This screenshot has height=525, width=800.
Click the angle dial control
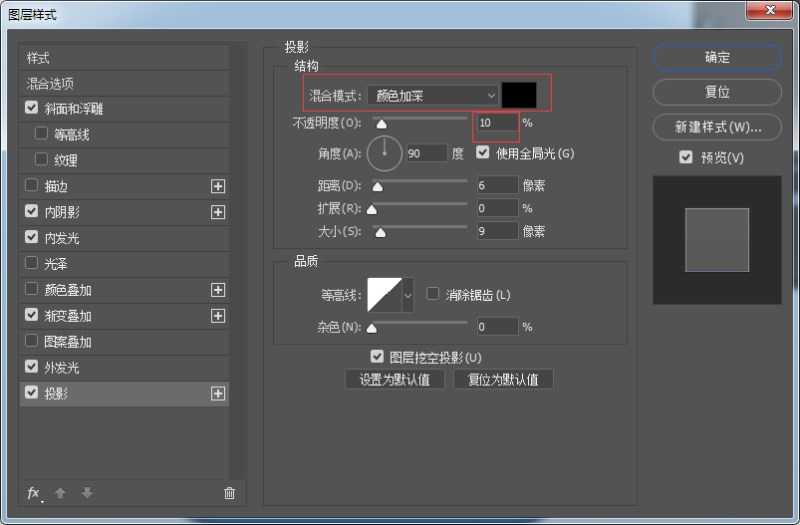coord(385,153)
